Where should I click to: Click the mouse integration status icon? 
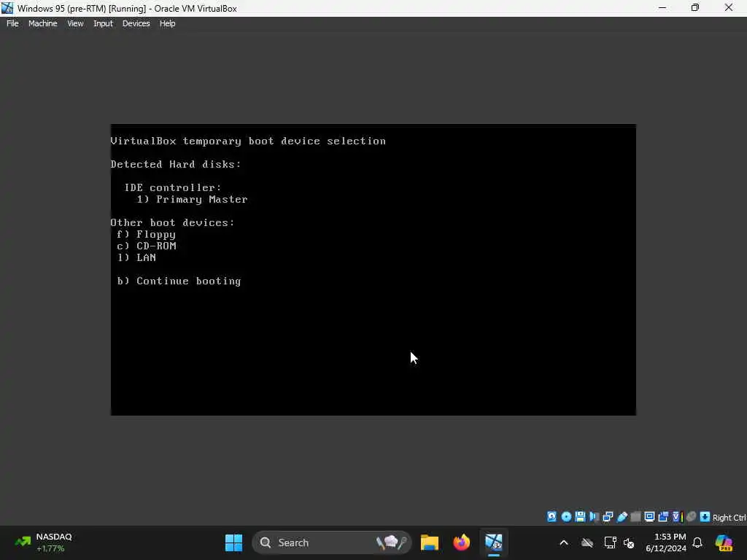coord(692,517)
